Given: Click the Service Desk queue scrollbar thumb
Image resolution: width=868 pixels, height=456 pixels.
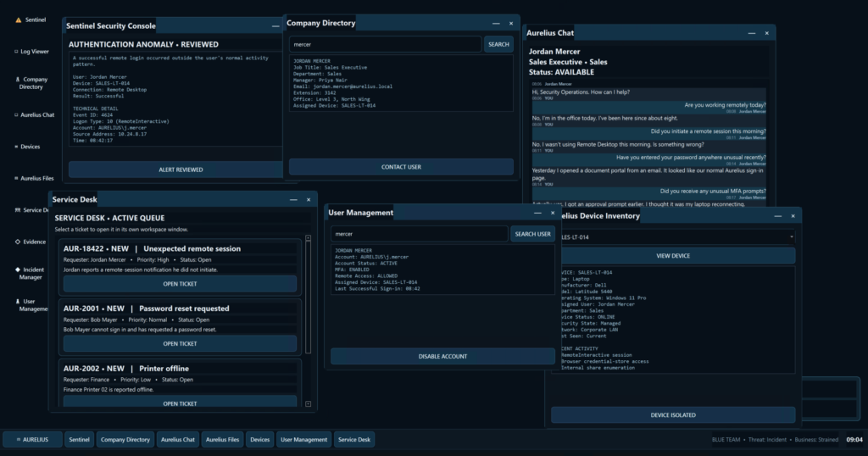Looking at the screenshot, I should tap(308, 297).
